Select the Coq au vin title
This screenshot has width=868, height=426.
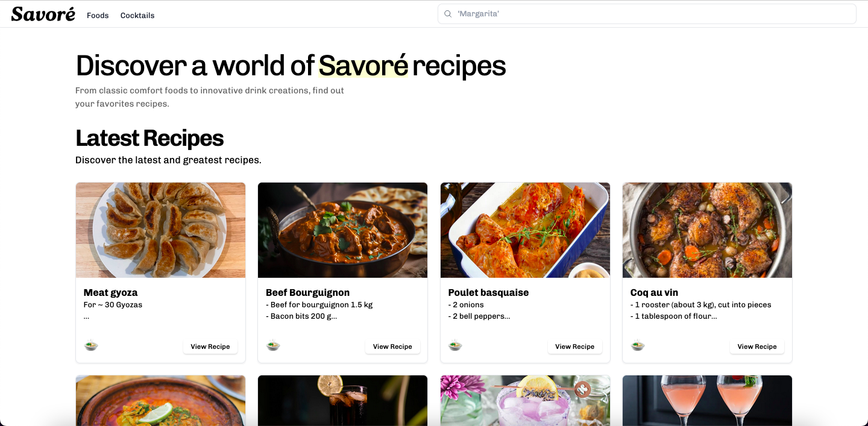click(x=654, y=293)
